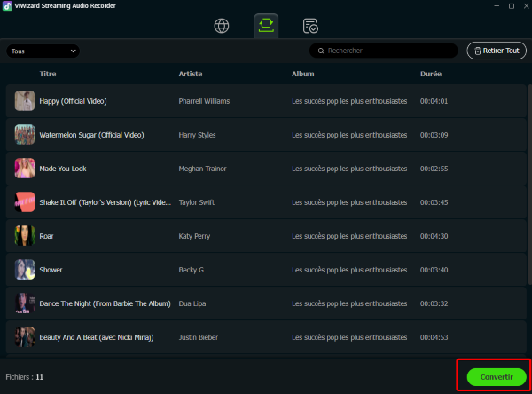Open the converted history tab icon
Image resolution: width=532 pixels, height=394 pixels.
[309, 25]
